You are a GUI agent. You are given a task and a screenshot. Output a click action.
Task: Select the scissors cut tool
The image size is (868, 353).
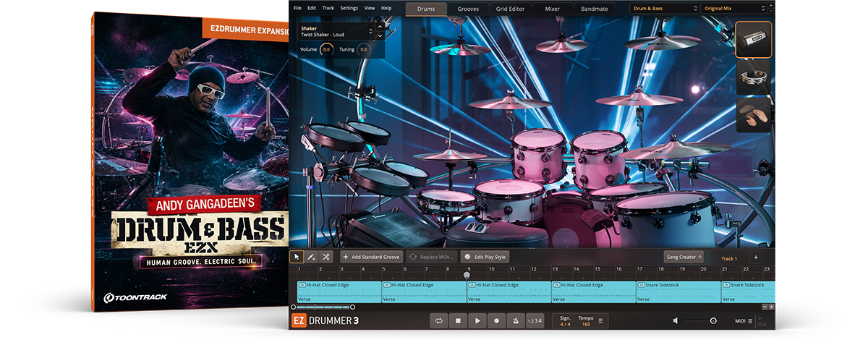[x=326, y=257]
